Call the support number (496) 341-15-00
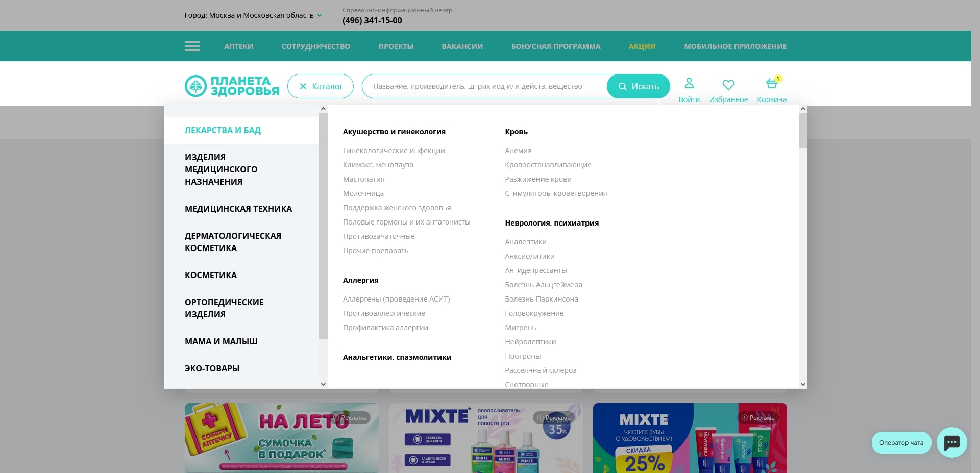Viewport: 980px width, 473px height. coord(372,20)
